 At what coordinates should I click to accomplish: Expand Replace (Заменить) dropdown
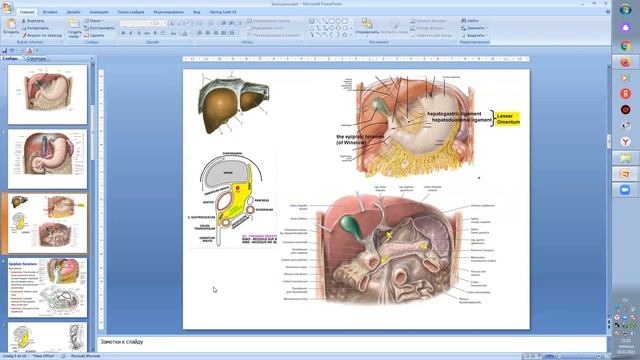474,28
